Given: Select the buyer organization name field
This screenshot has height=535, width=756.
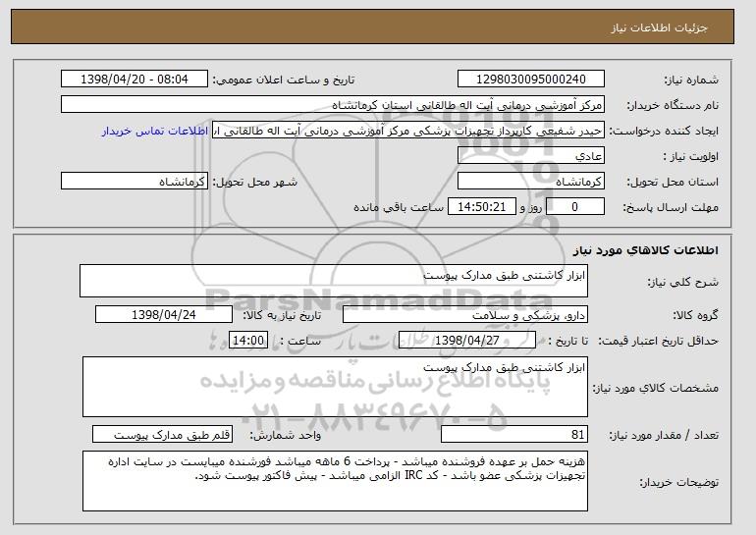Looking at the screenshot, I should click(x=333, y=105).
